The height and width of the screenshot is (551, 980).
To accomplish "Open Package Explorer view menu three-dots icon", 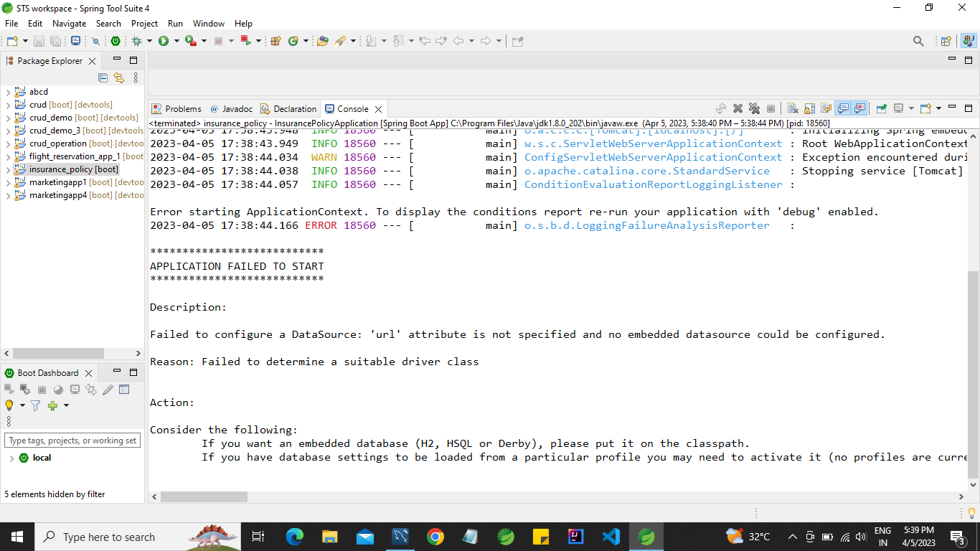I will (136, 77).
